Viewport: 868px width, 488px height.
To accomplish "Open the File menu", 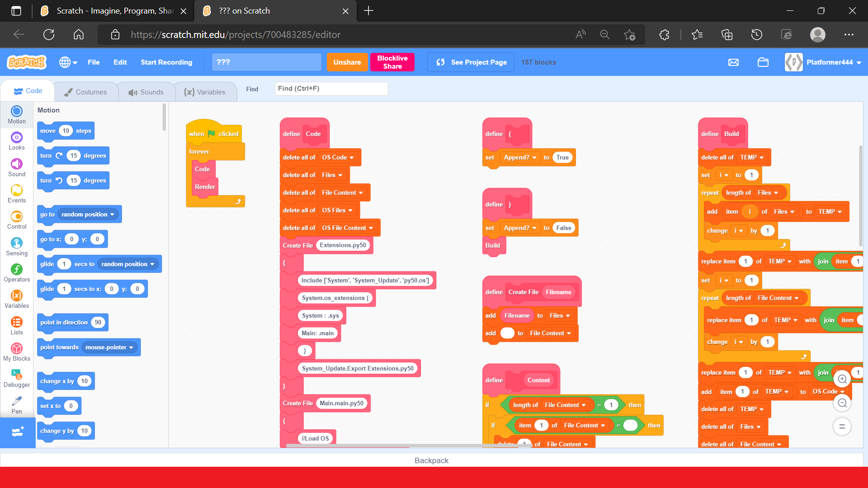I will (x=94, y=62).
